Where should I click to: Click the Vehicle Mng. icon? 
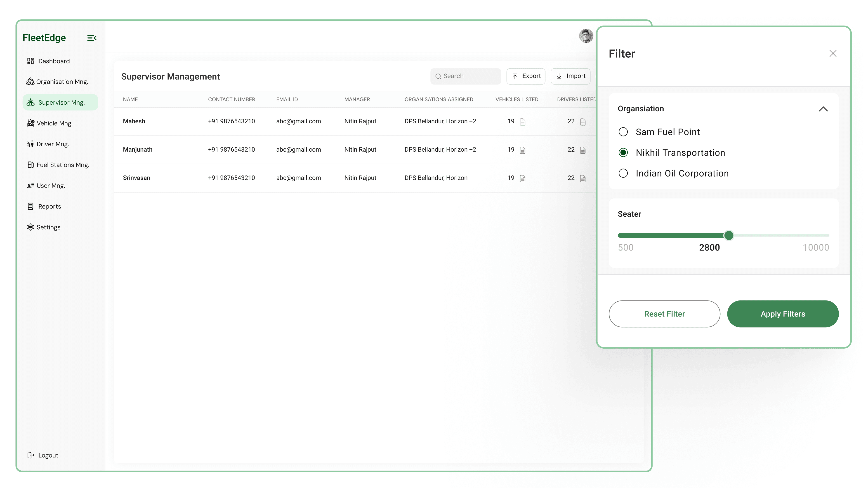(31, 123)
